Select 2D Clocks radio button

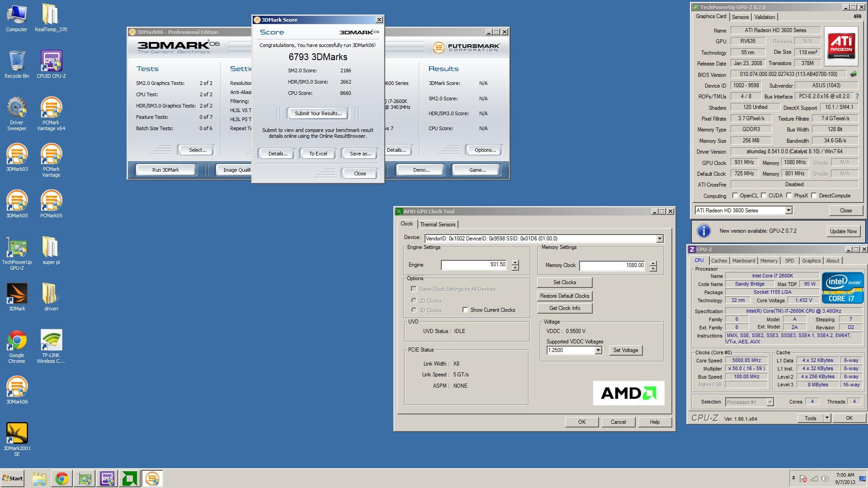coord(414,300)
